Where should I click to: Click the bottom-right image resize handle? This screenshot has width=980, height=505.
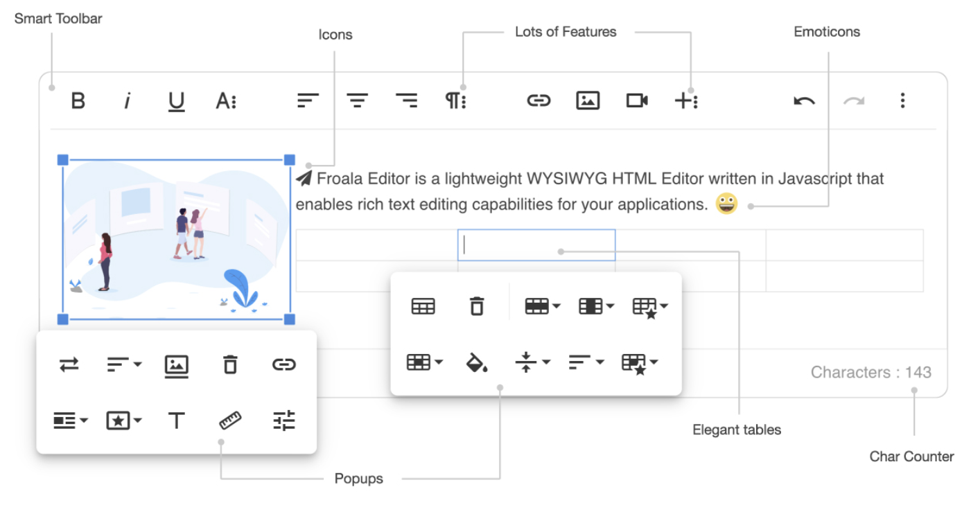tap(290, 319)
